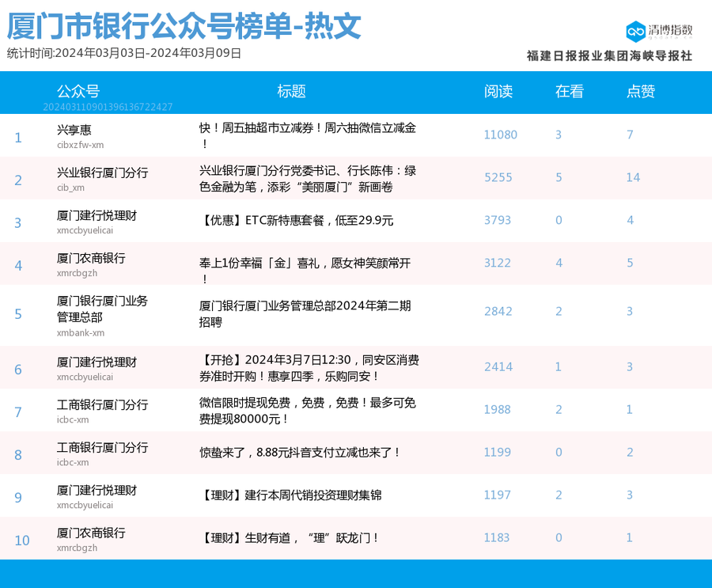This screenshot has height=588, width=712.
Task: Open the ETC新特惠套餐 article title
Action: [x=296, y=220]
